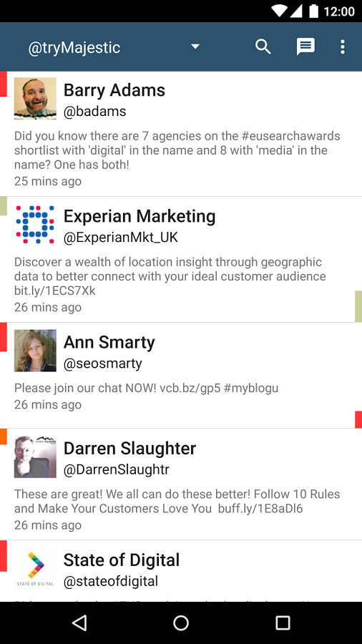Tap the Android back navigation button
This screenshot has width=362, height=644.
[79, 623]
